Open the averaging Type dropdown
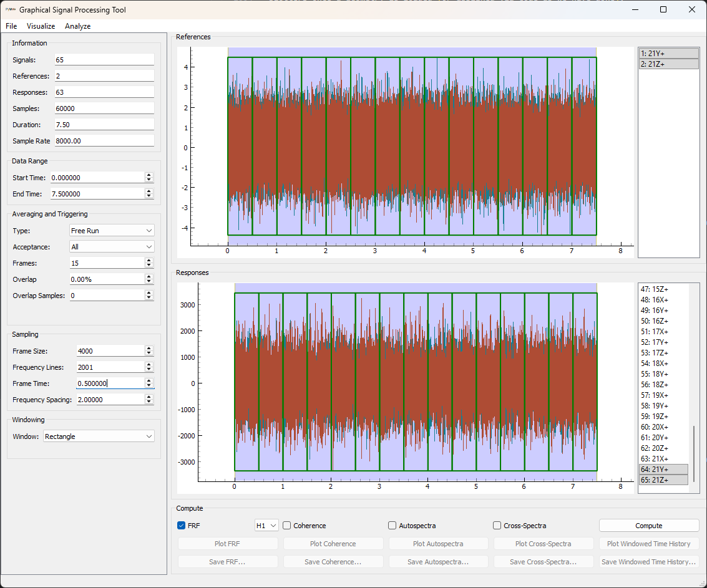707x588 pixels. click(111, 231)
